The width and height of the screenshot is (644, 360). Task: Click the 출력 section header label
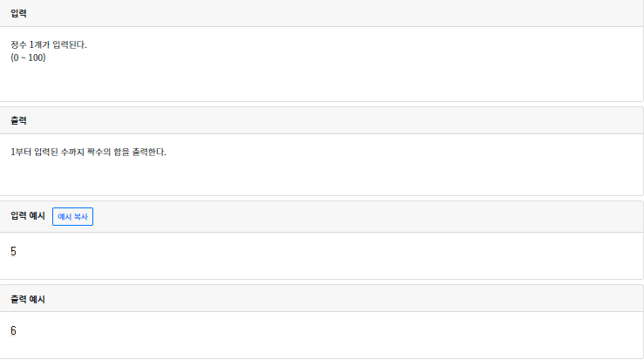click(18, 120)
